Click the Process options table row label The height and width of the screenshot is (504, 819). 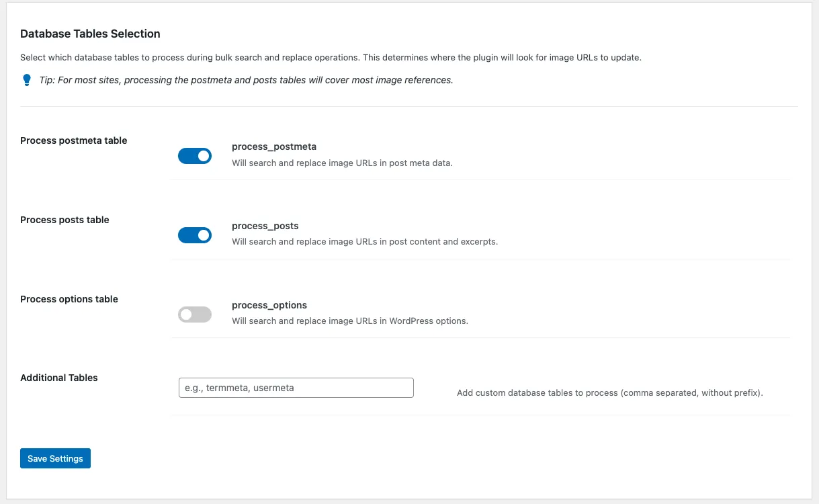pyautogui.click(x=69, y=299)
